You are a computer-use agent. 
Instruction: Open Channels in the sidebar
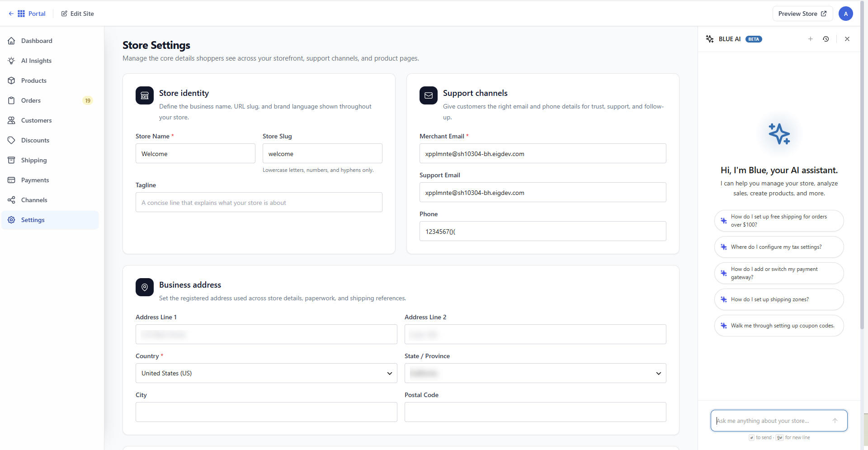(50, 200)
